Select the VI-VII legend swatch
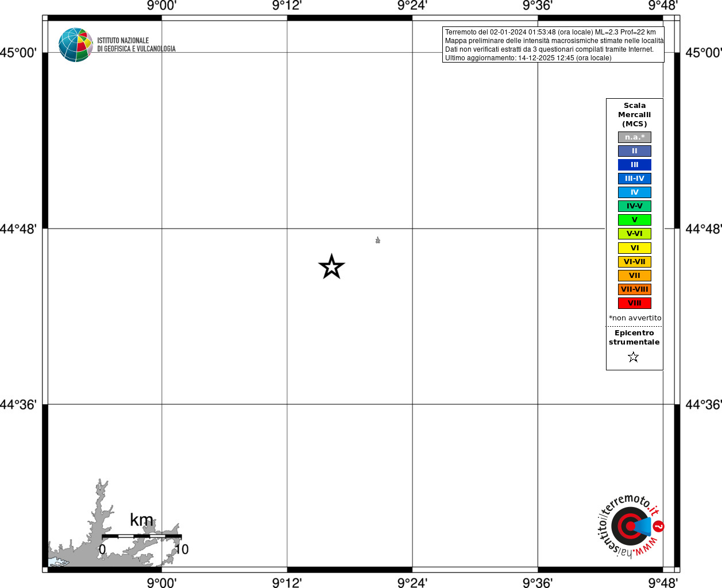The height and width of the screenshot is (588, 722). point(635,262)
